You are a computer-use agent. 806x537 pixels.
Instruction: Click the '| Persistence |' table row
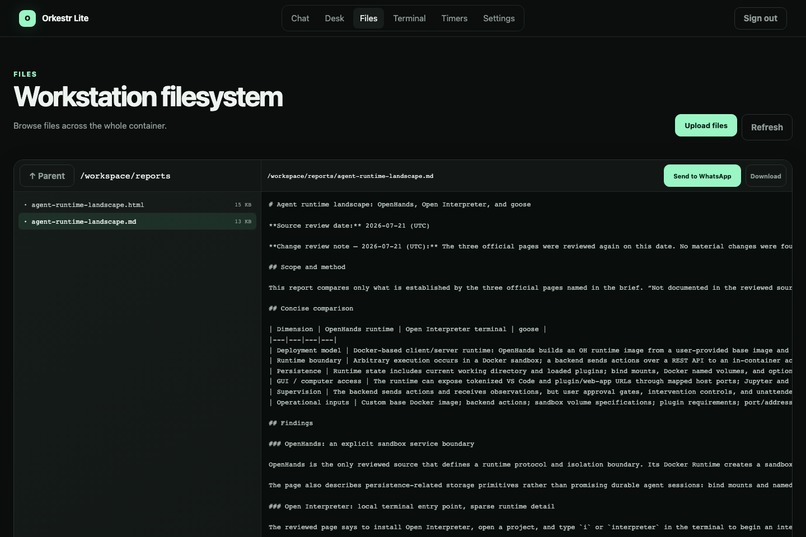click(x=530, y=371)
